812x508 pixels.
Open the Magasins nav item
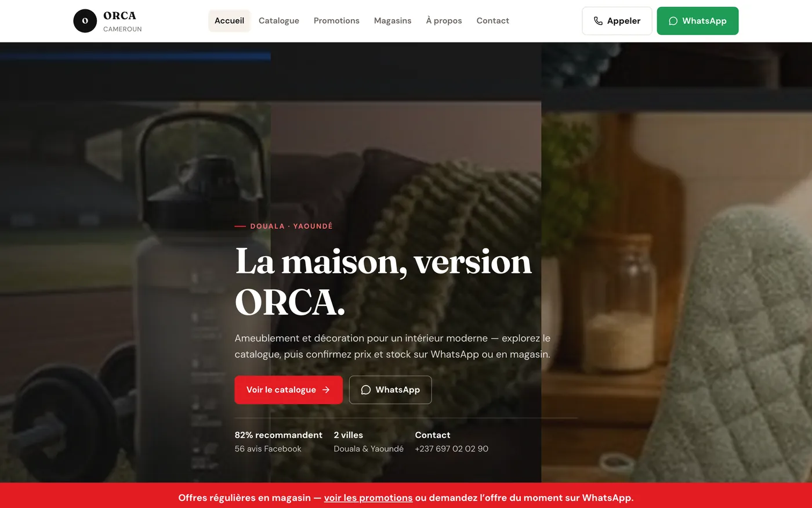coord(393,21)
